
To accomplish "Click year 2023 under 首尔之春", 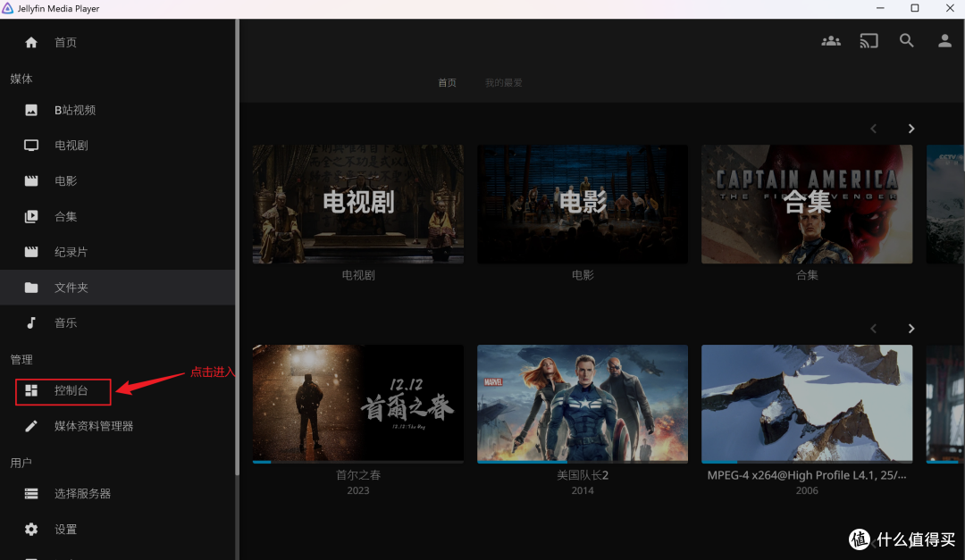I will tap(358, 490).
